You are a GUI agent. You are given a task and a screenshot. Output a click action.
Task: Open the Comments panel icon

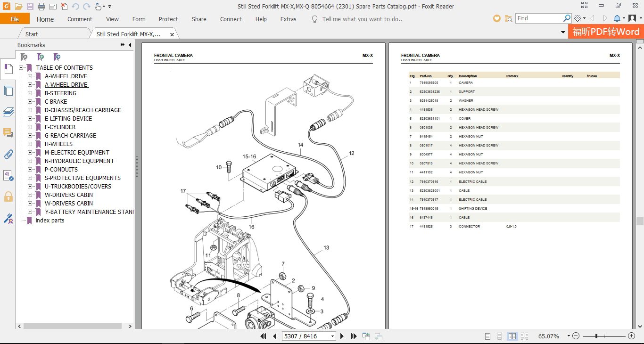[8, 133]
